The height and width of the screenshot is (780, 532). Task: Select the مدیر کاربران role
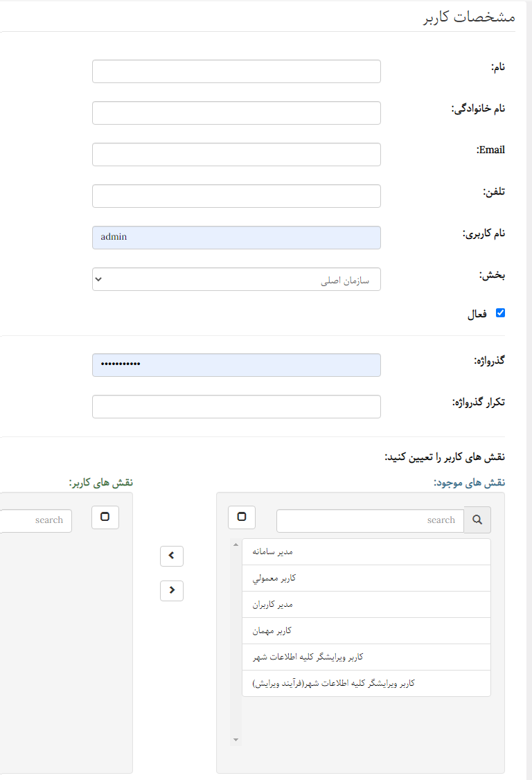366,603
